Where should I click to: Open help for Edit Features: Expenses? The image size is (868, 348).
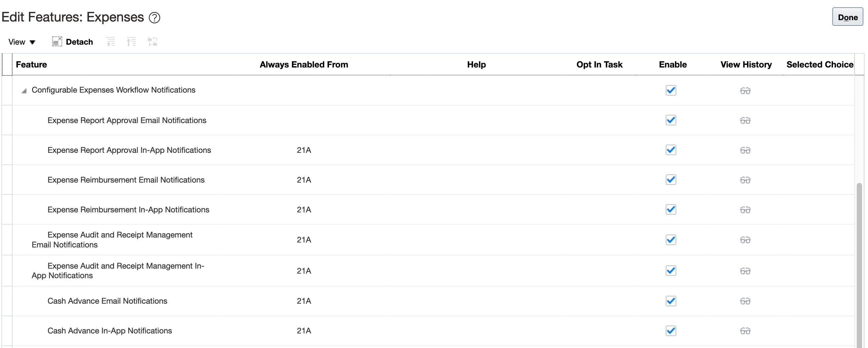pyautogui.click(x=155, y=18)
